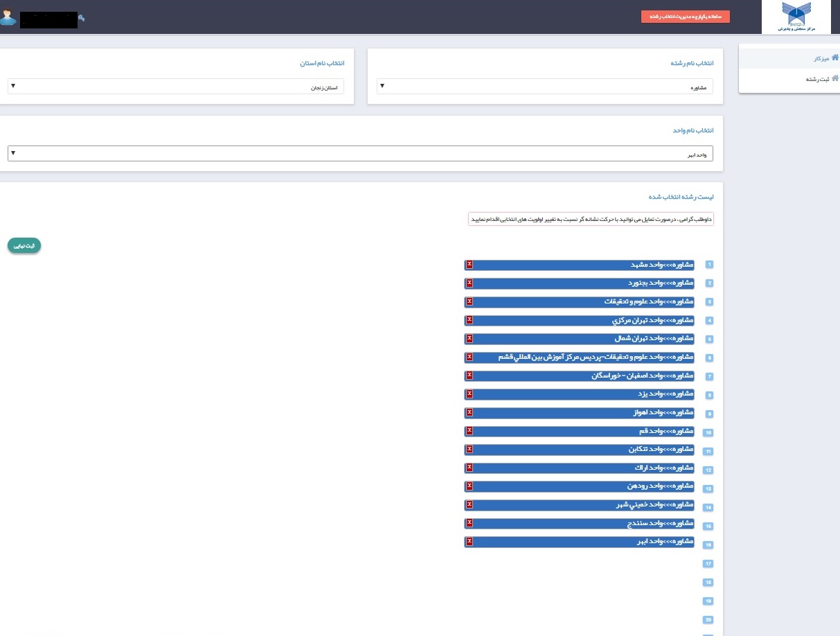Click the داوطلب گرامی instruction note
This screenshot has height=636, width=840.
pos(591,219)
